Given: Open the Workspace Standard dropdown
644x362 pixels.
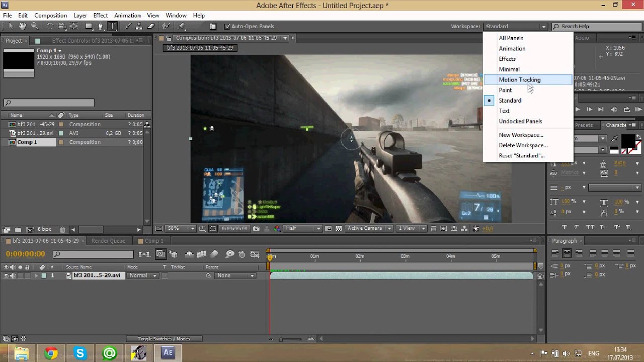Looking at the screenshot, I should click(x=515, y=26).
